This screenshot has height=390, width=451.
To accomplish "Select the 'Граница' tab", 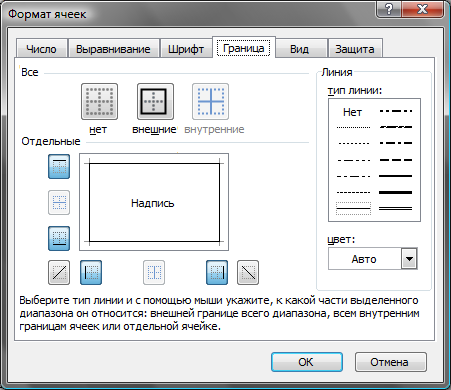I will [x=244, y=48].
